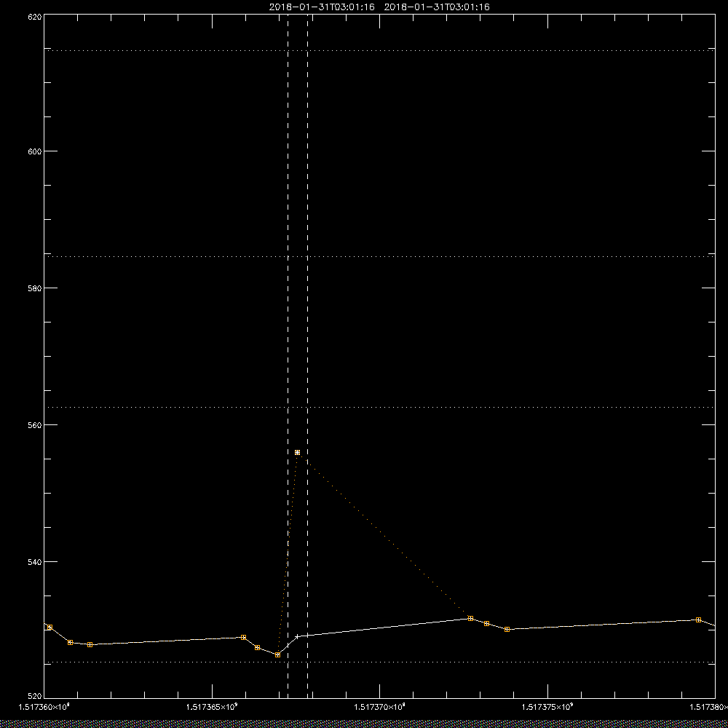Select the first orange marker after the spike's descent
Screen dimensions: 728x728
[470, 618]
